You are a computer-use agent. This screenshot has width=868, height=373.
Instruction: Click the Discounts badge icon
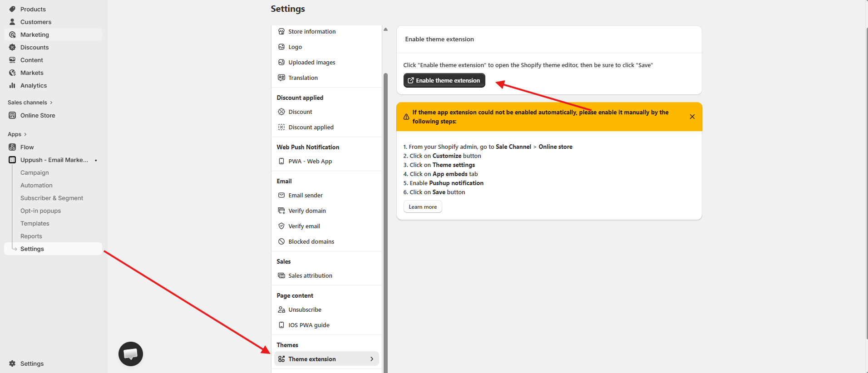coord(12,47)
